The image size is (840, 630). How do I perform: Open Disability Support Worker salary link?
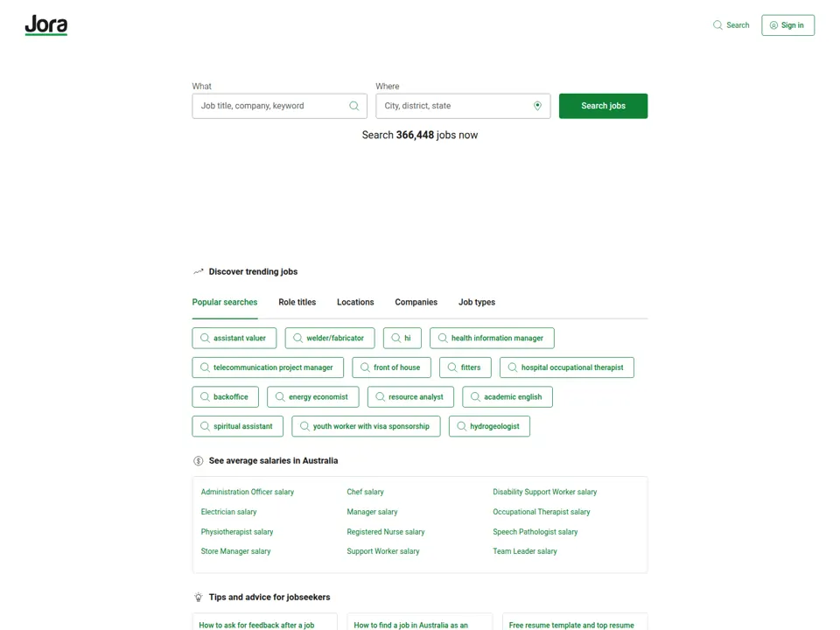tap(545, 492)
